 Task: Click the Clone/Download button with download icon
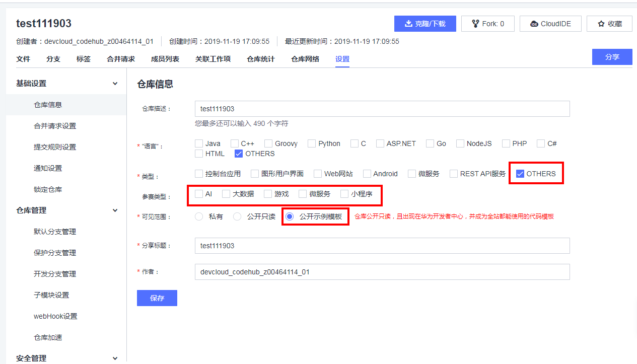pos(425,24)
